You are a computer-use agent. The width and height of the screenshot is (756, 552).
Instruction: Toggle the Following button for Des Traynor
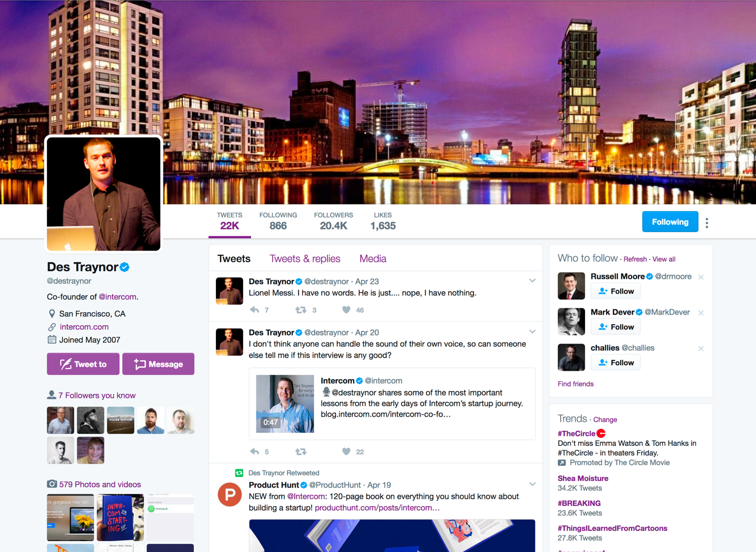pos(669,222)
